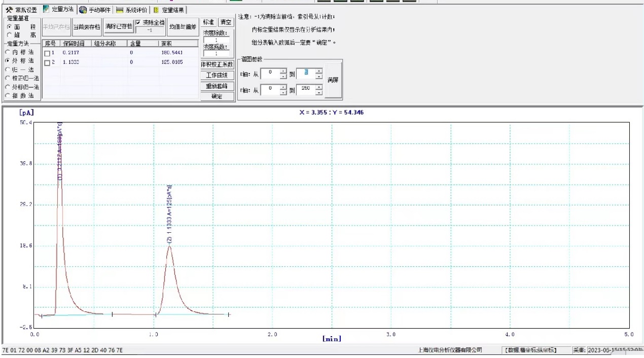Image resolution: width=644 pixels, height=358 pixels.
Task: Click the 满屏 full screen button
Action: [333, 81]
